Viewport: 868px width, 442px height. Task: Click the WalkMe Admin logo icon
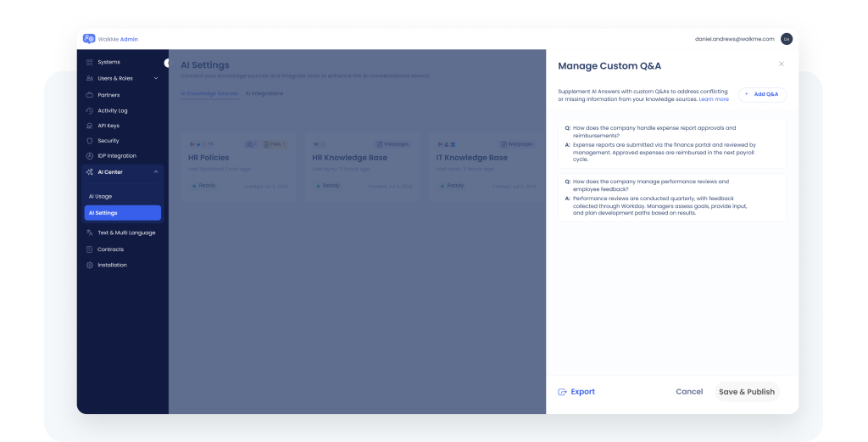tap(89, 39)
